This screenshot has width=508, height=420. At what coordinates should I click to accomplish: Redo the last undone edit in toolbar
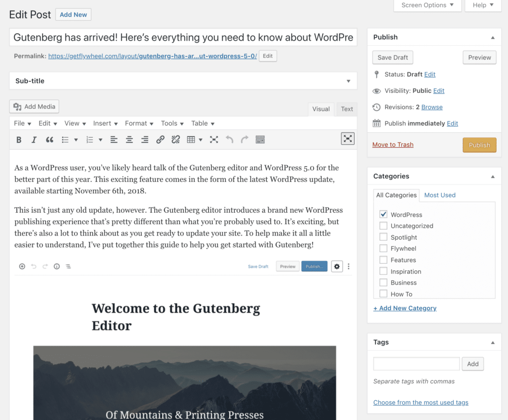[245, 139]
